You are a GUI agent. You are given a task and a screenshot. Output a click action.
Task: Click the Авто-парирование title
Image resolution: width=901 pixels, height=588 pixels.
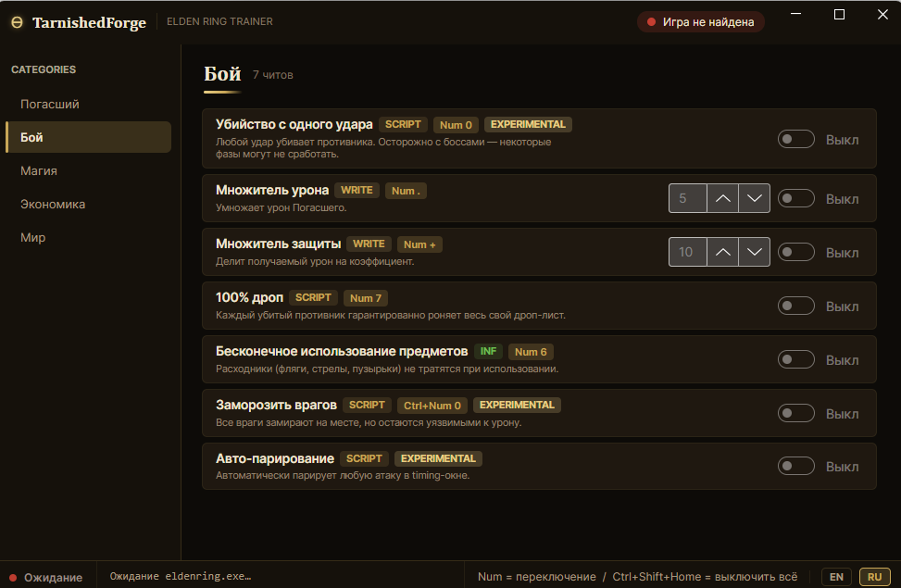(275, 458)
